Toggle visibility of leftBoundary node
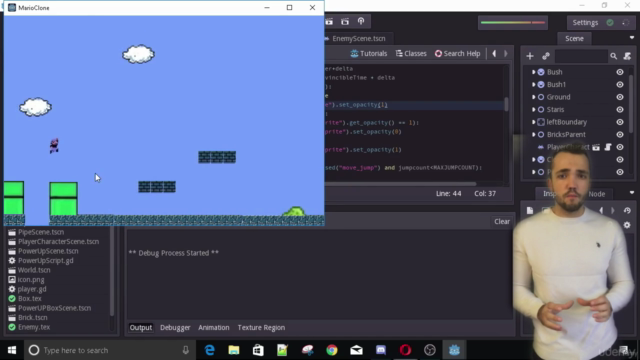Viewport: 640px width, 360px height. (x=620, y=122)
